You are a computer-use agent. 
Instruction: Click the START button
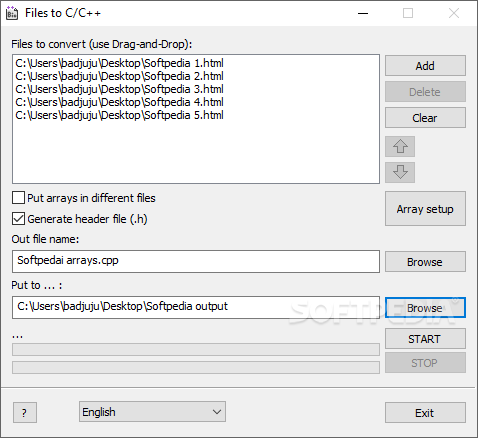point(425,339)
